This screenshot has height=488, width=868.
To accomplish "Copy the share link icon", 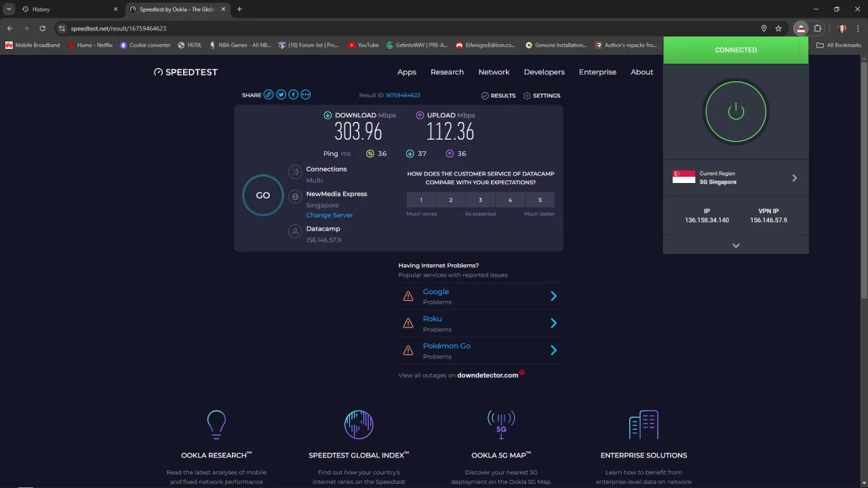I will [269, 95].
